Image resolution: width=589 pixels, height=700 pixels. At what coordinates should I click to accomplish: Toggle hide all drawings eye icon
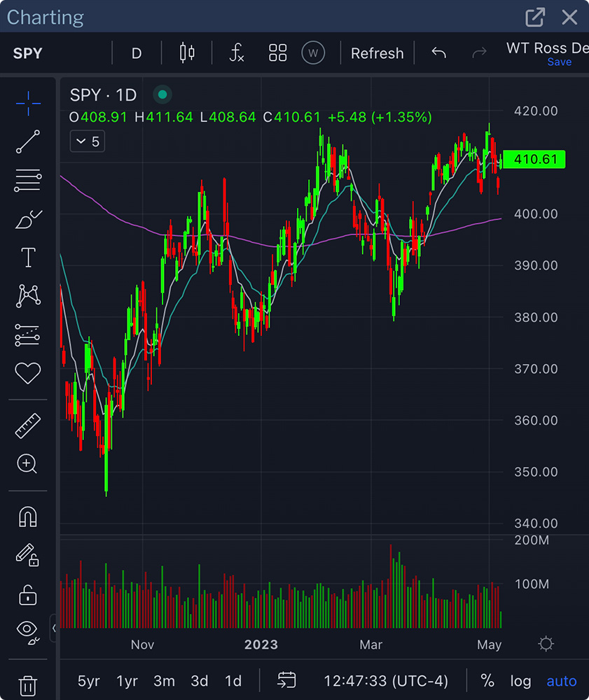tap(28, 632)
